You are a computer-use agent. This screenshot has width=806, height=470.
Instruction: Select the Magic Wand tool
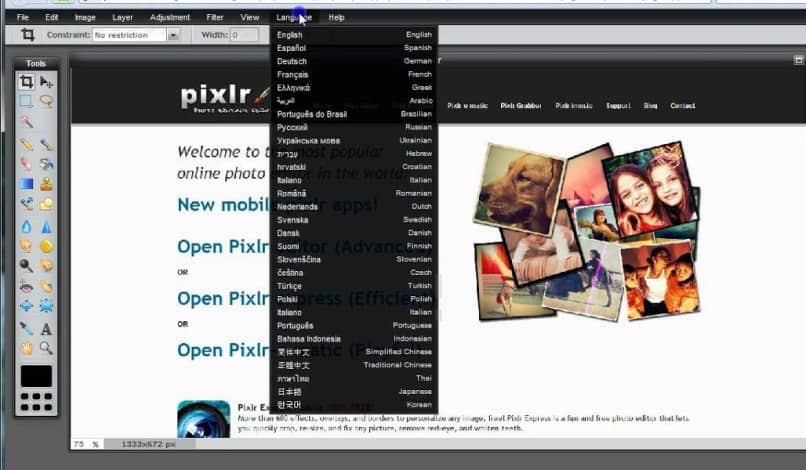click(26, 122)
